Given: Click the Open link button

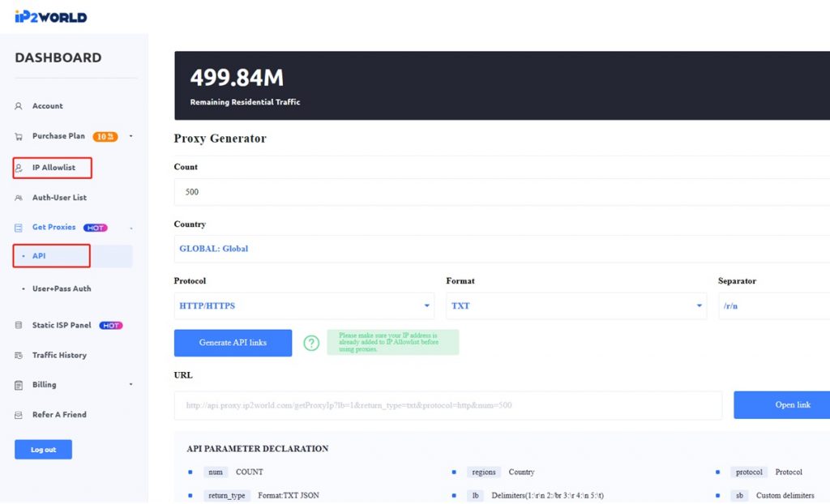Looking at the screenshot, I should pos(782,405).
